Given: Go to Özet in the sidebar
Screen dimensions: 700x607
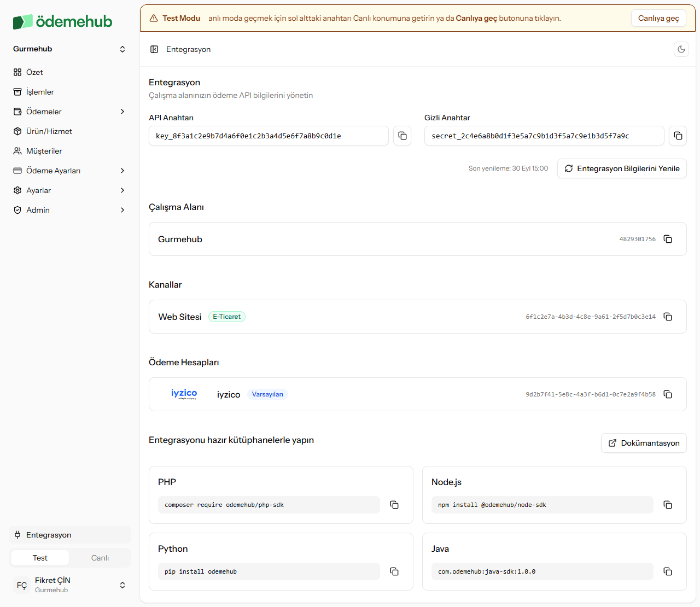Looking at the screenshot, I should pos(69,72).
